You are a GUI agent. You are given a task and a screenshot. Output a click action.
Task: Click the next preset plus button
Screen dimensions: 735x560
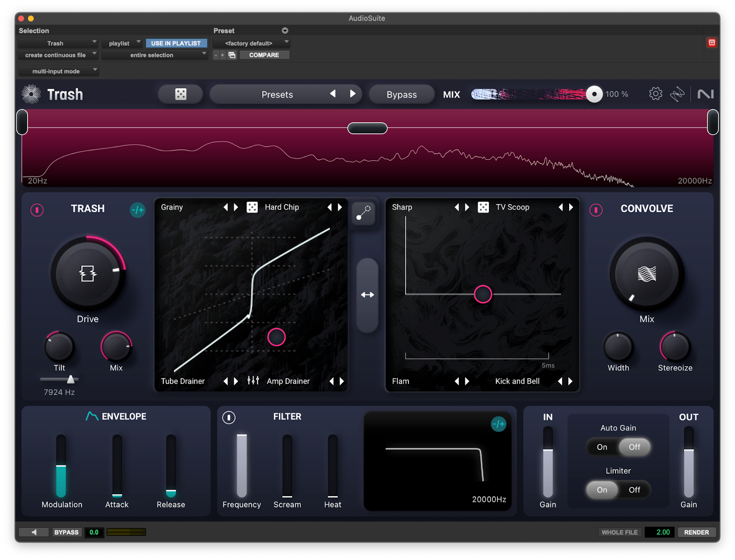223,55
